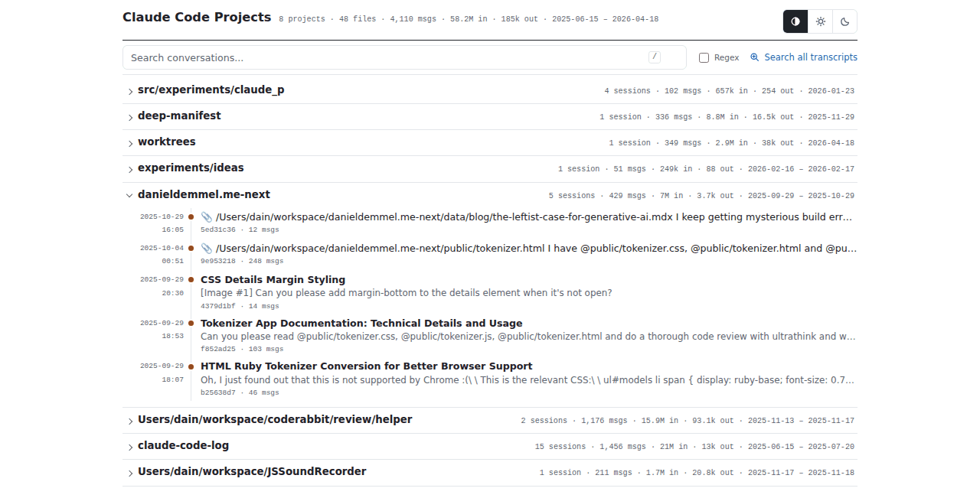This screenshot has width=980, height=498.
Task: Select the claude-code-log project name
Action: [x=183, y=445]
